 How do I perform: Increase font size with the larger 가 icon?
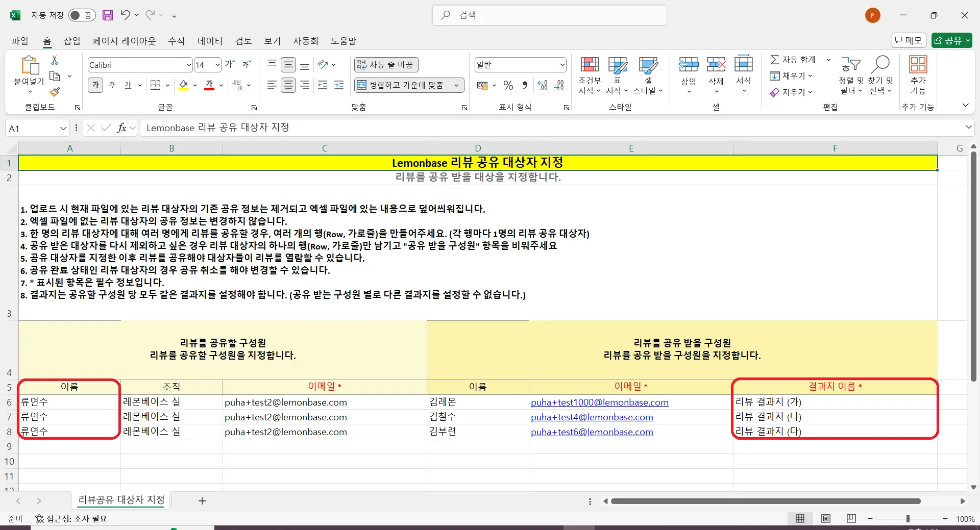tap(230, 64)
